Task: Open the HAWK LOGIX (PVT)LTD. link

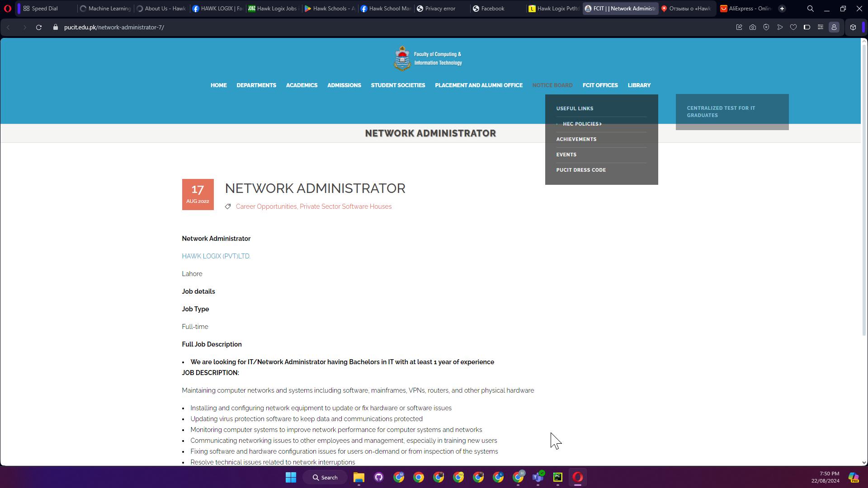Action: click(216, 256)
